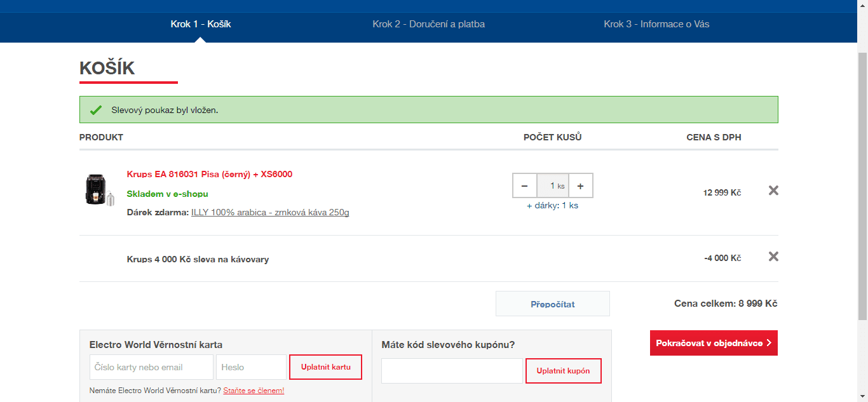
Task: Click Uplatnit kupón button
Action: (563, 371)
